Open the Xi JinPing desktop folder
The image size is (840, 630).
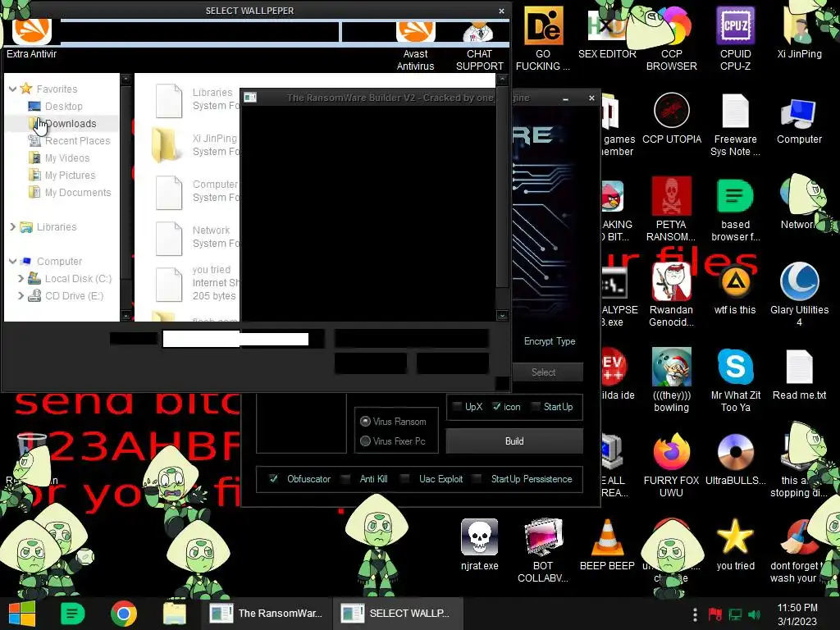click(799, 32)
